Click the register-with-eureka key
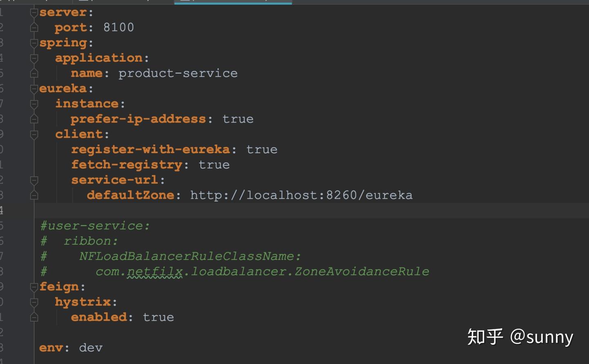 (x=151, y=150)
